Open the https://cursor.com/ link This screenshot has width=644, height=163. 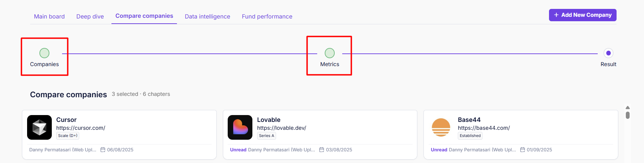click(x=81, y=128)
